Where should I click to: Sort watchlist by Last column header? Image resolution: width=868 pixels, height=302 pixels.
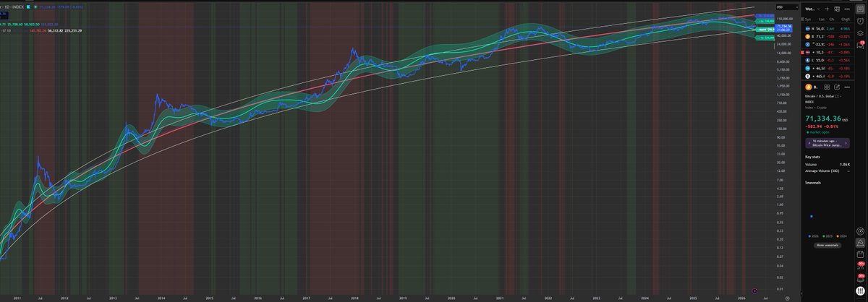pyautogui.click(x=822, y=19)
